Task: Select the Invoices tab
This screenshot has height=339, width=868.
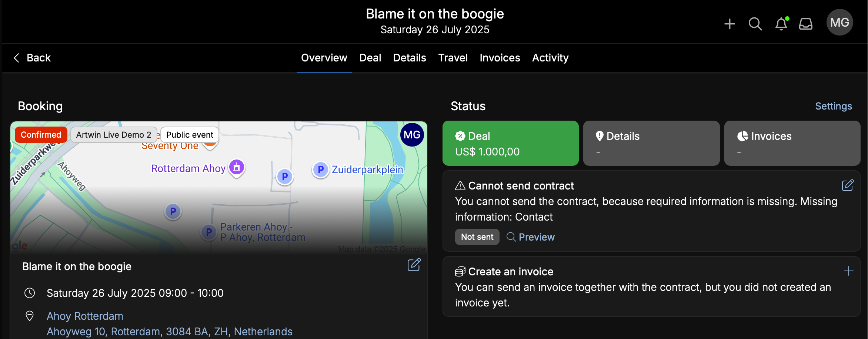Action: click(x=500, y=58)
